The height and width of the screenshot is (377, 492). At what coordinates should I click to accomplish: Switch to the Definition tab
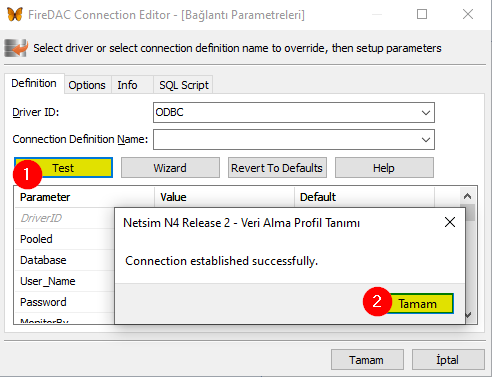coord(34,83)
